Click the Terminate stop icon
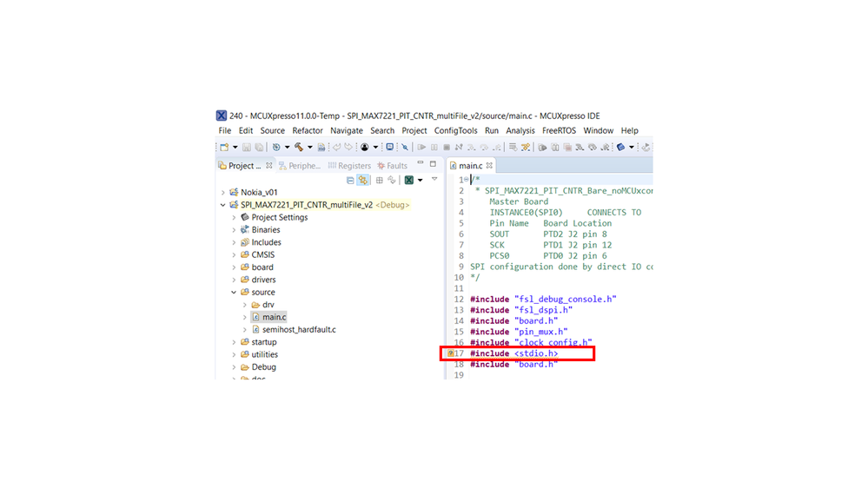 pyautogui.click(x=447, y=147)
